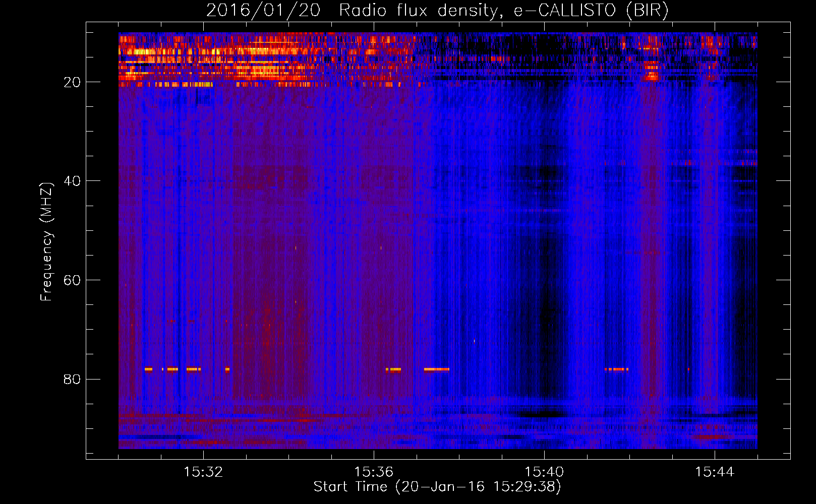Click the time tick label '15:40'
The width and height of the screenshot is (816, 504).
[x=544, y=472]
